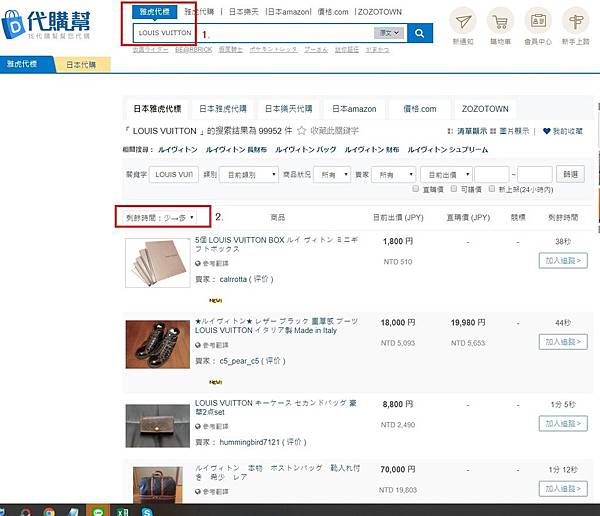Screen dimensions: 600x516
Task: Click the 篩選 filter button
Action: point(570,174)
